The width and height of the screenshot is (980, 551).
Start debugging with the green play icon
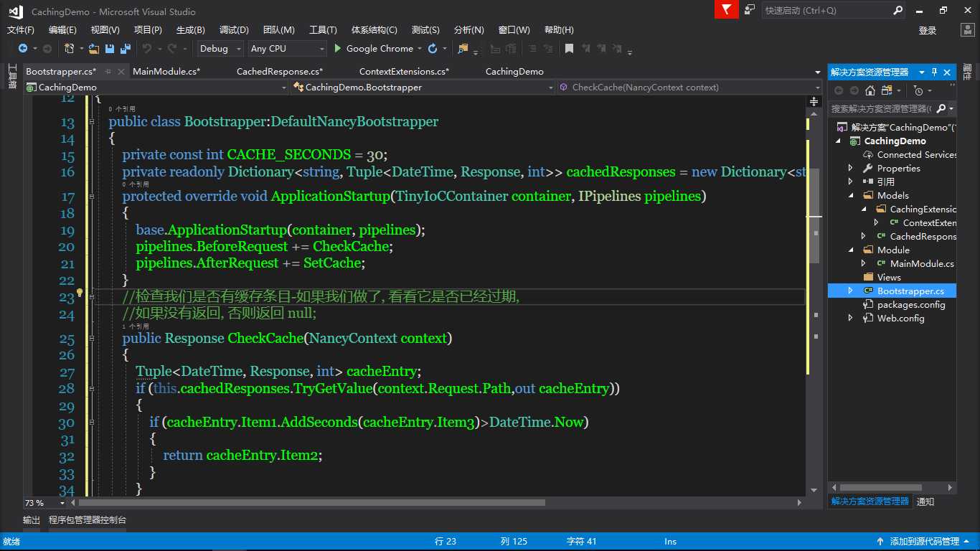339,49
